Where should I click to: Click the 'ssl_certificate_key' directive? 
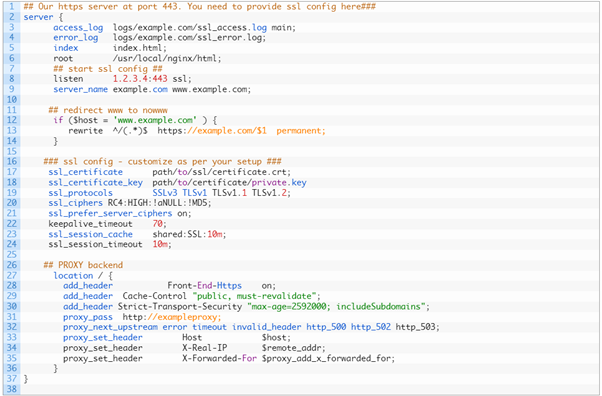click(x=95, y=182)
